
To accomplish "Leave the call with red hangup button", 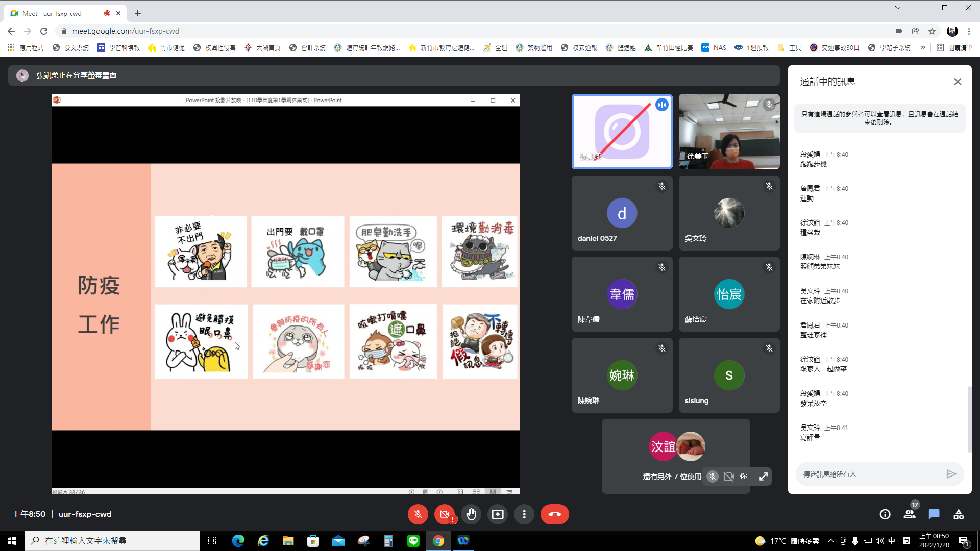I will pyautogui.click(x=554, y=514).
